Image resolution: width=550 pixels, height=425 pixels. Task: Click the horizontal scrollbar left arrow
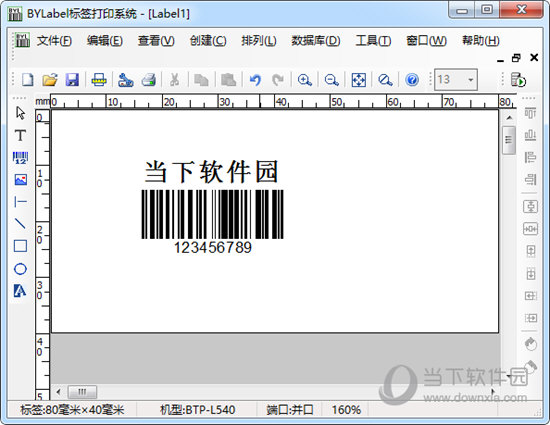tap(59, 392)
